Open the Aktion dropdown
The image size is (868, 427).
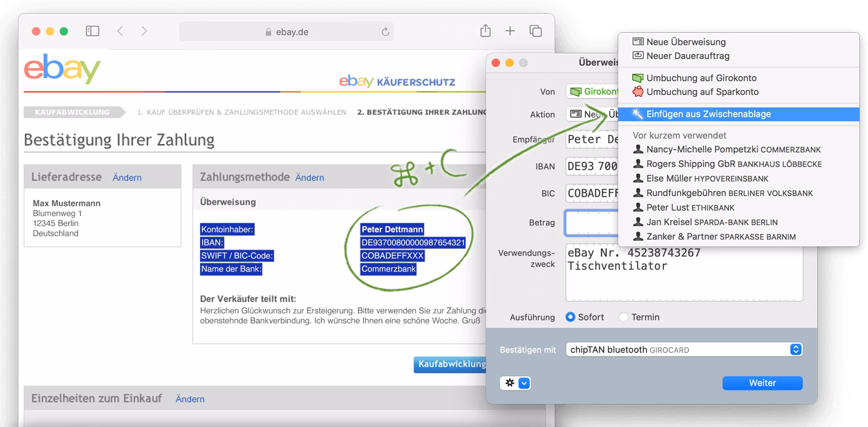click(592, 114)
